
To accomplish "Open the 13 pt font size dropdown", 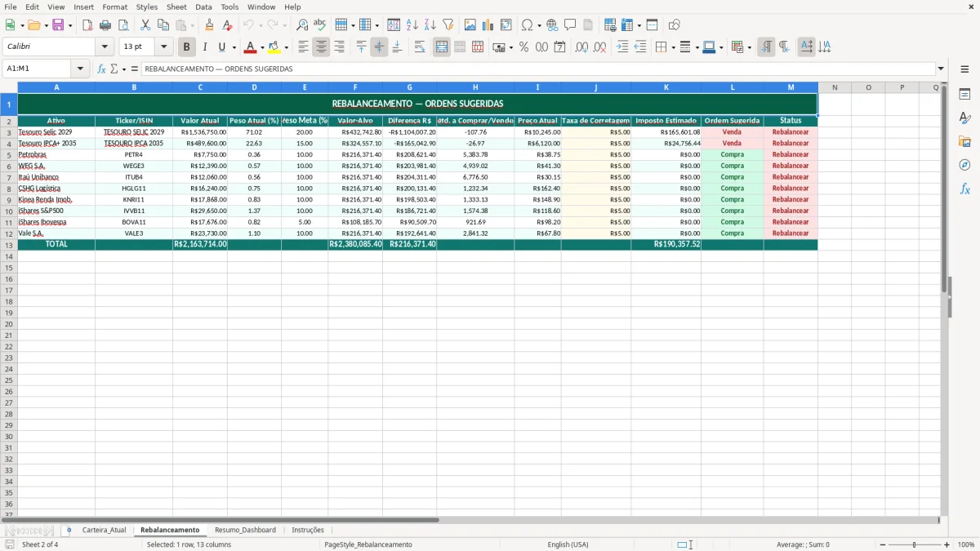I will [163, 47].
